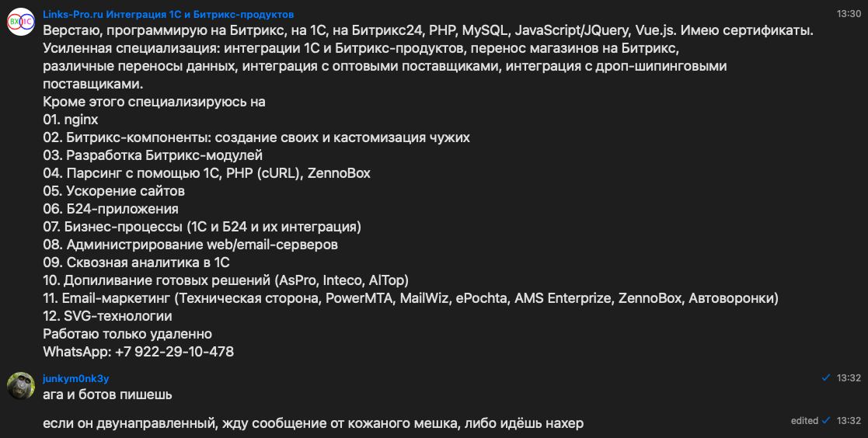Click the read checkmark next to 'edited'
This screenshot has width=868, height=438.
826,420
